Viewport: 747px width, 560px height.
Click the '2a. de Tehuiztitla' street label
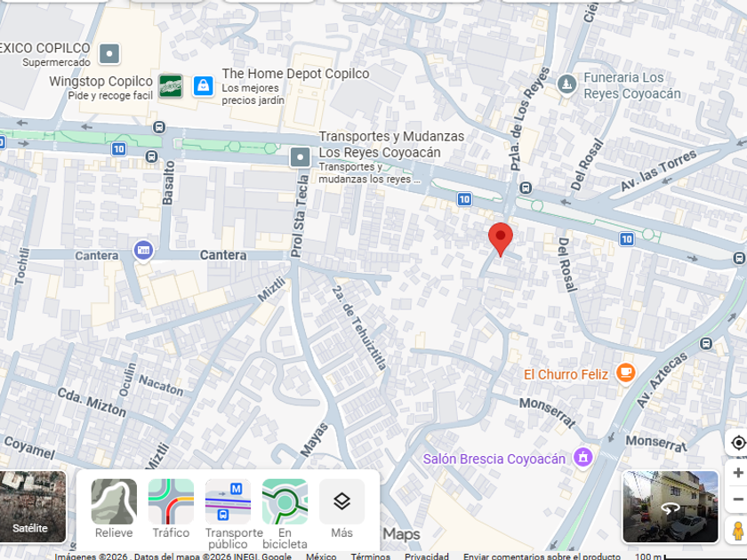(x=358, y=328)
